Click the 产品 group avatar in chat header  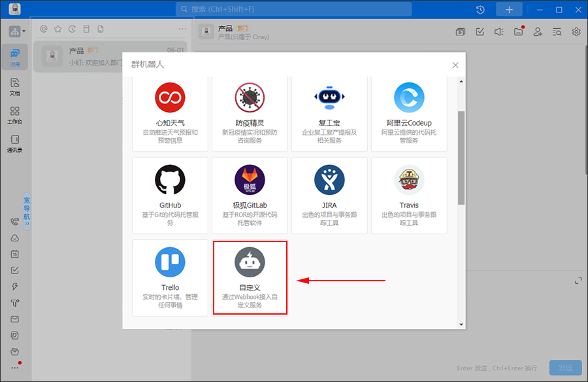206,31
